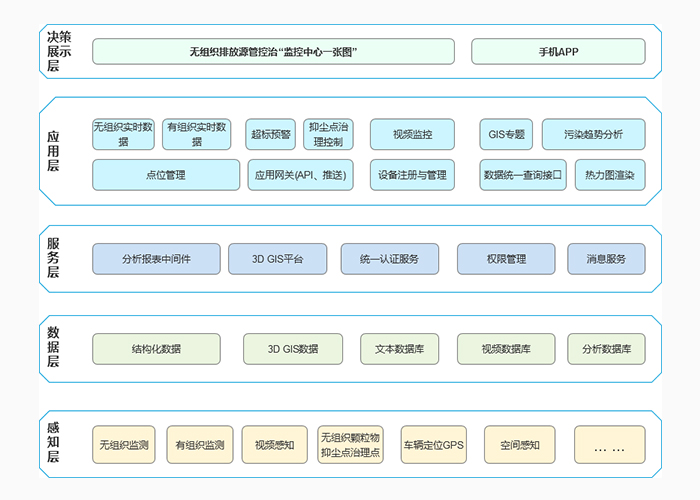This screenshot has height=500, width=700.
Task: Select the 超标预警 block
Action: 271,134
